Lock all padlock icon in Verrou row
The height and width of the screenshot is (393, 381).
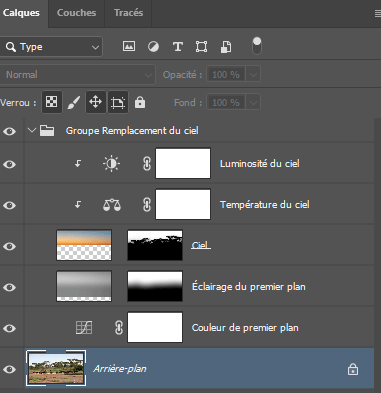tap(140, 102)
